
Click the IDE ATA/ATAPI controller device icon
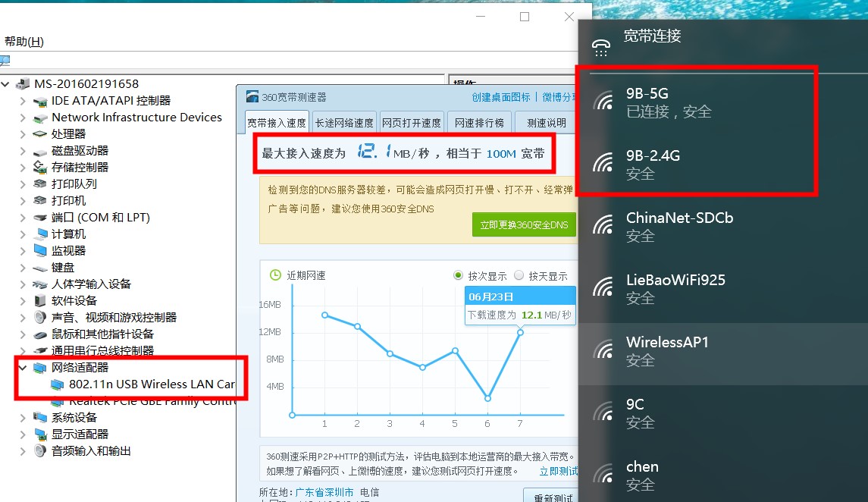click(x=40, y=102)
